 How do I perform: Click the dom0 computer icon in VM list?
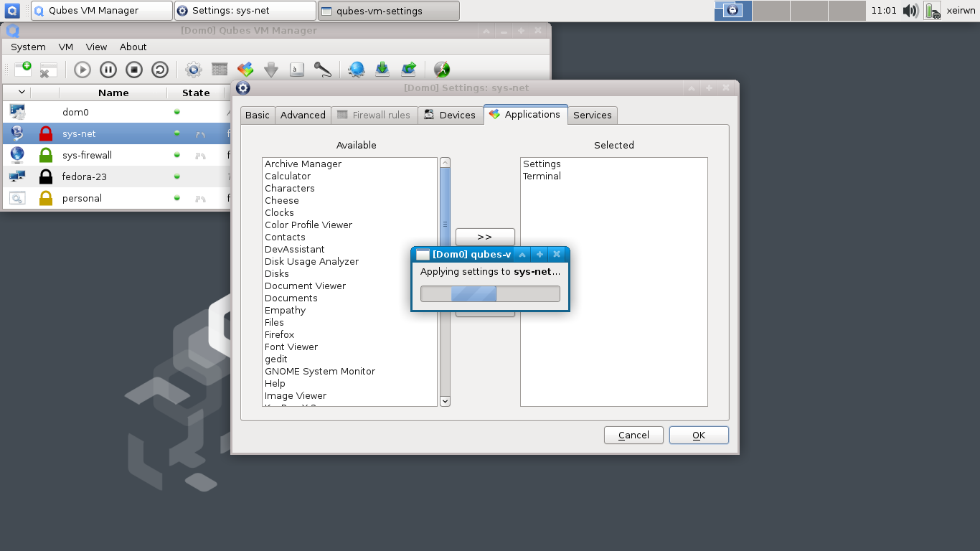point(17,112)
